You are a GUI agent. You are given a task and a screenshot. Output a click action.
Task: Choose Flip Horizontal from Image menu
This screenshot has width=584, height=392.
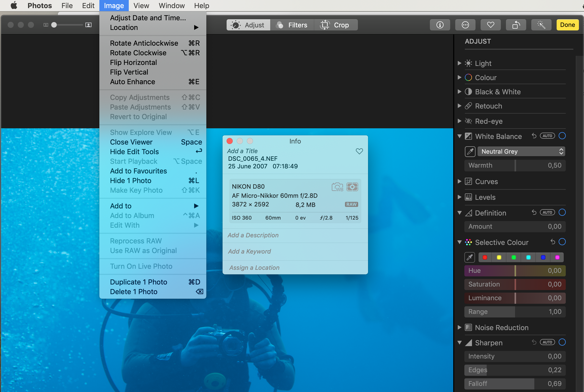pos(133,62)
